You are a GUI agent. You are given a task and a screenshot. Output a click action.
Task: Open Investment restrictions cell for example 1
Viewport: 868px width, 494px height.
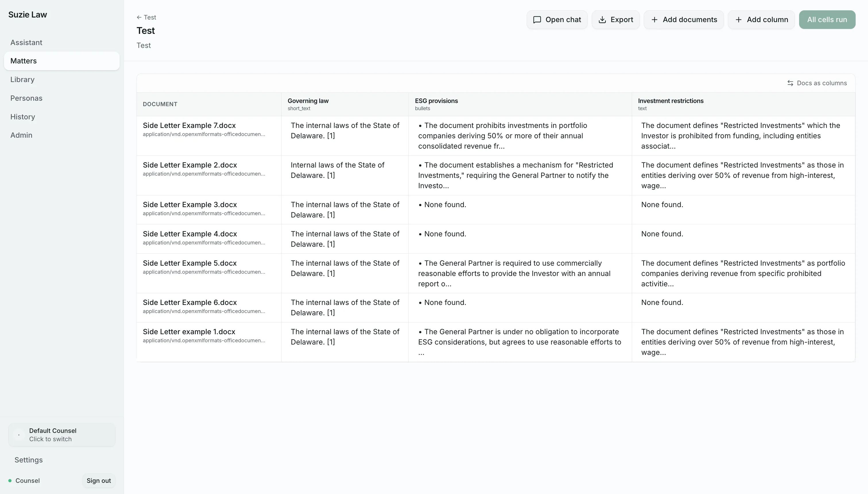[743, 342]
